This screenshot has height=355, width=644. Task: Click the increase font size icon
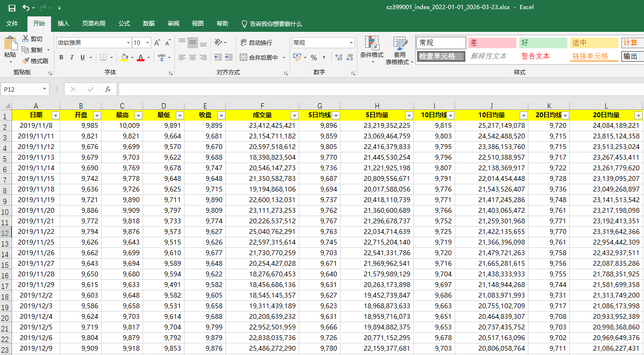pos(157,43)
